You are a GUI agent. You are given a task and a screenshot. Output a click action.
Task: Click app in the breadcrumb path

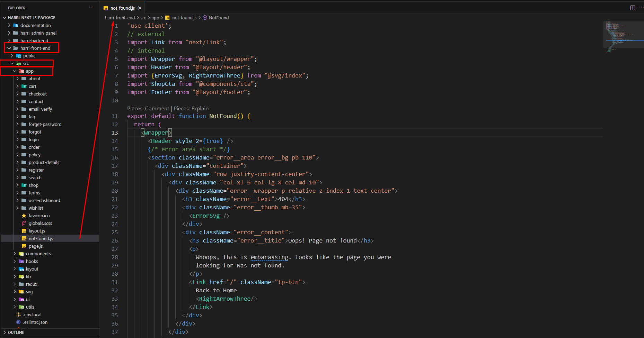pyautogui.click(x=155, y=18)
